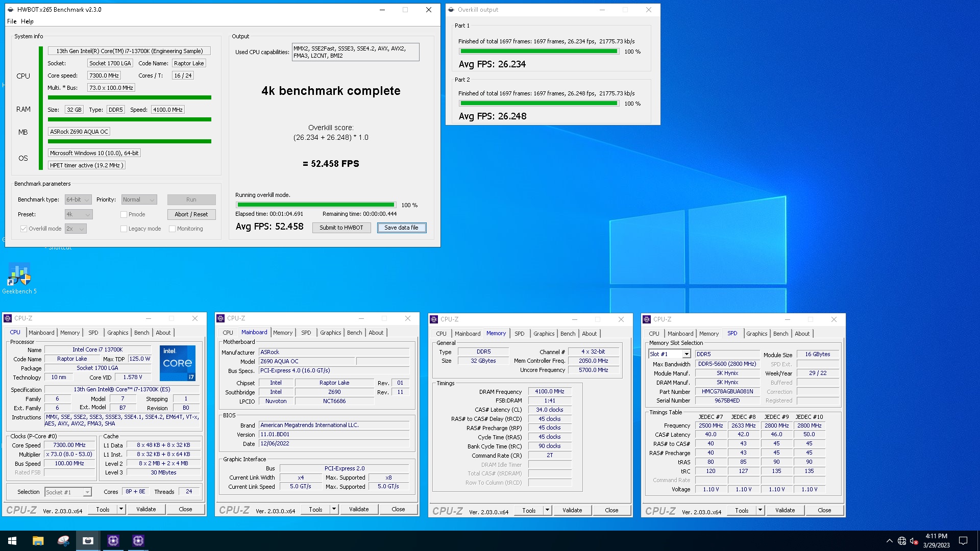Screen dimensions: 980x551
Task: Click the Tools button in SPD window
Action: pos(742,510)
